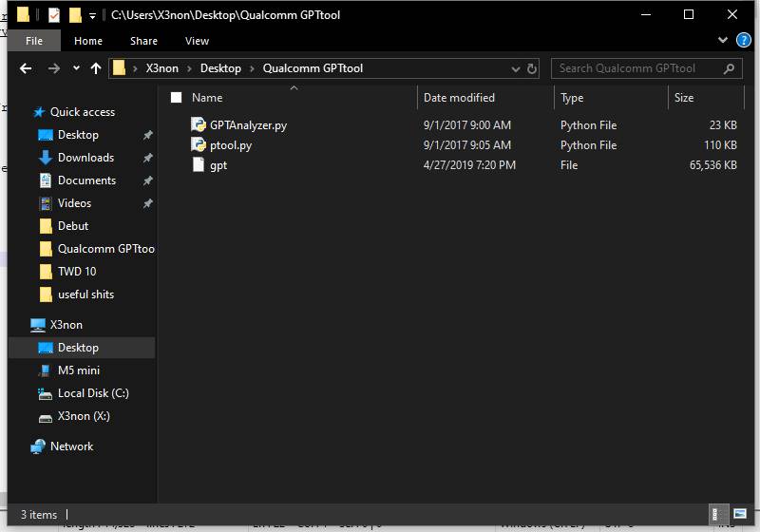Select the gpt file name

(x=218, y=165)
